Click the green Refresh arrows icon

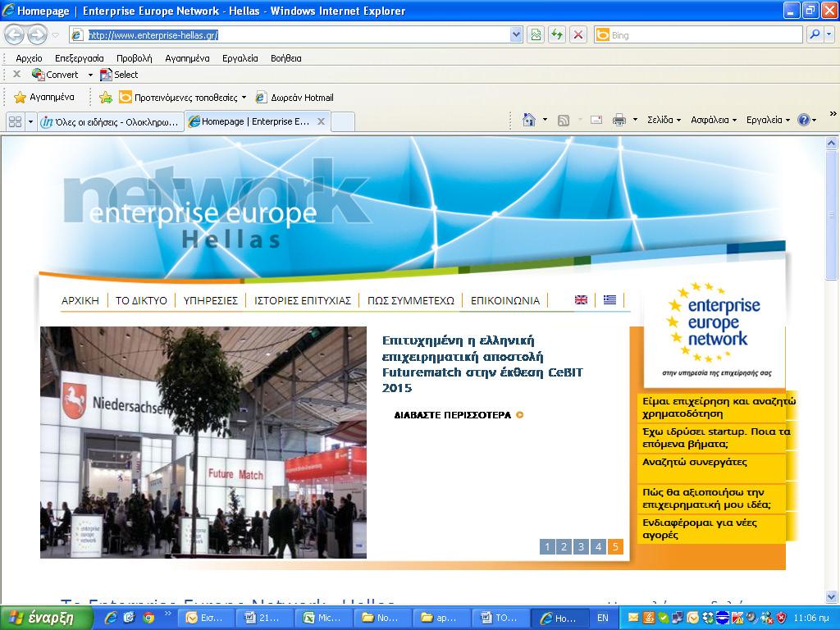click(x=557, y=34)
